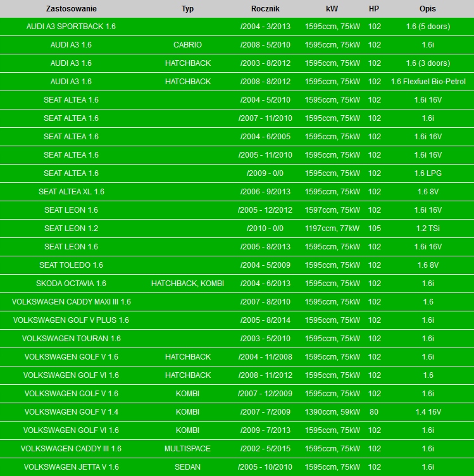474x476 pixels.
Task: Click year range /2005 - 12/2012
Action: (265, 210)
